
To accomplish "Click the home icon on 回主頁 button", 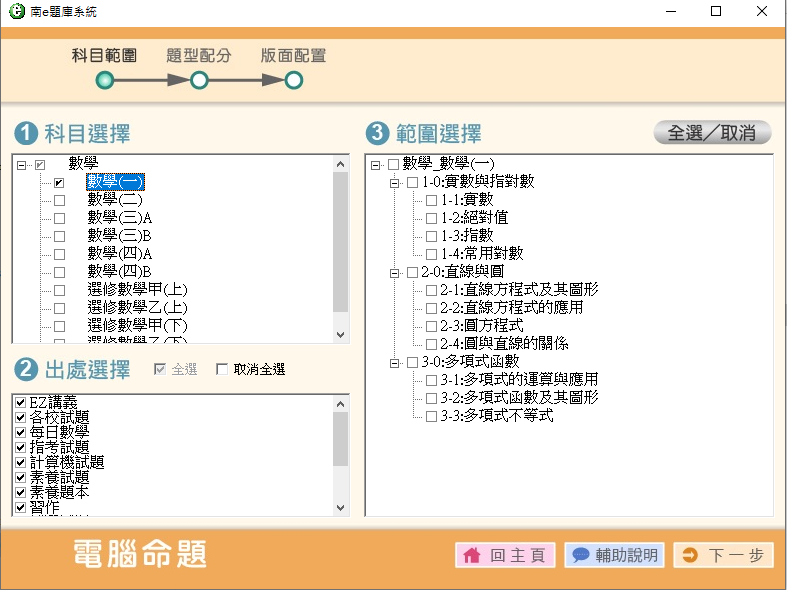I will click(x=472, y=555).
